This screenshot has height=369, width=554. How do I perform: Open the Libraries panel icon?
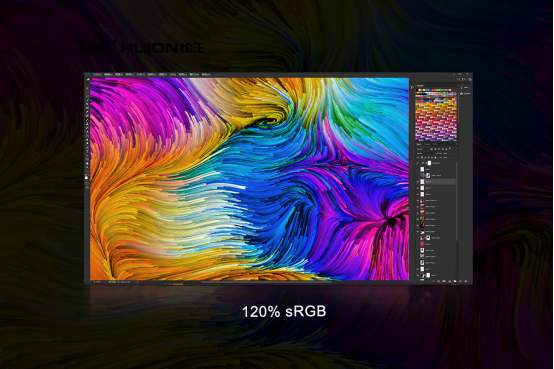coord(461,93)
